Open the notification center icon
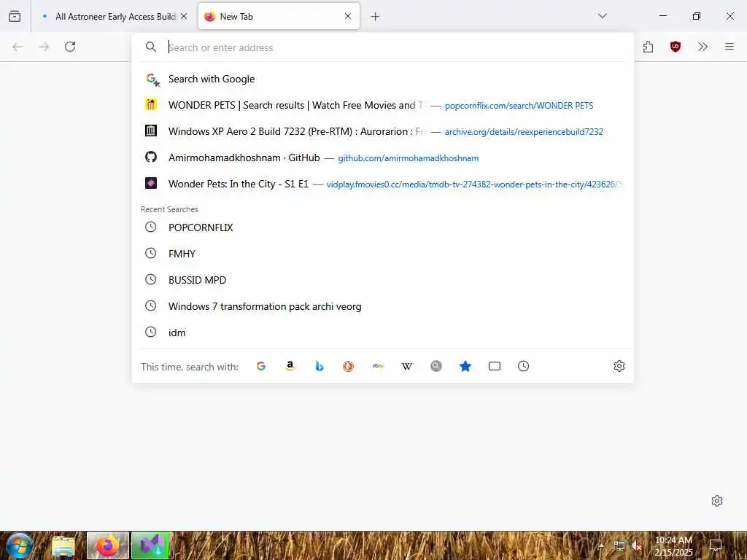 pos(716,545)
